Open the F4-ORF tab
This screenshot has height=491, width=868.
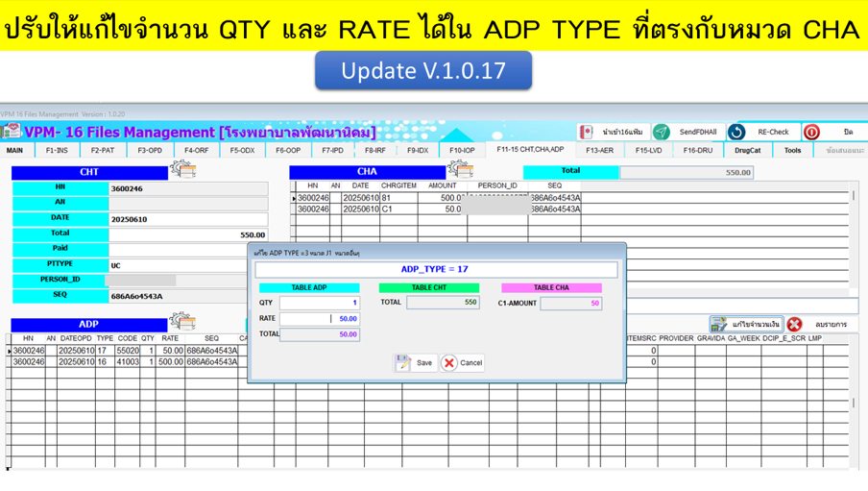tap(197, 150)
